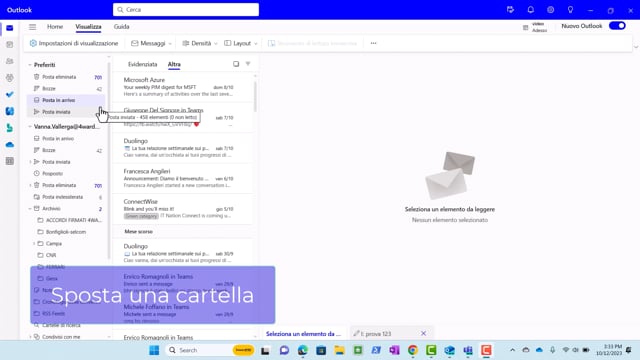Open the settings gear in the title bar
The image size is (640, 360).
[551, 10]
